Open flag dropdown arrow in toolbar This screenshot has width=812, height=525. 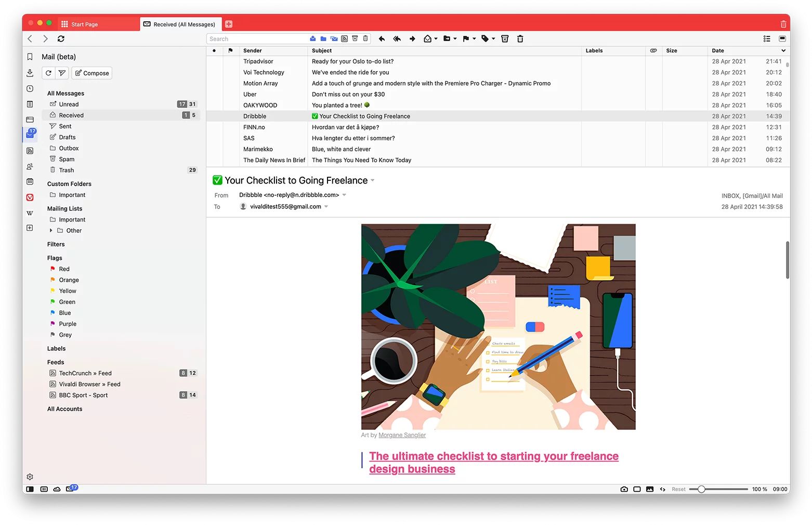pos(474,38)
